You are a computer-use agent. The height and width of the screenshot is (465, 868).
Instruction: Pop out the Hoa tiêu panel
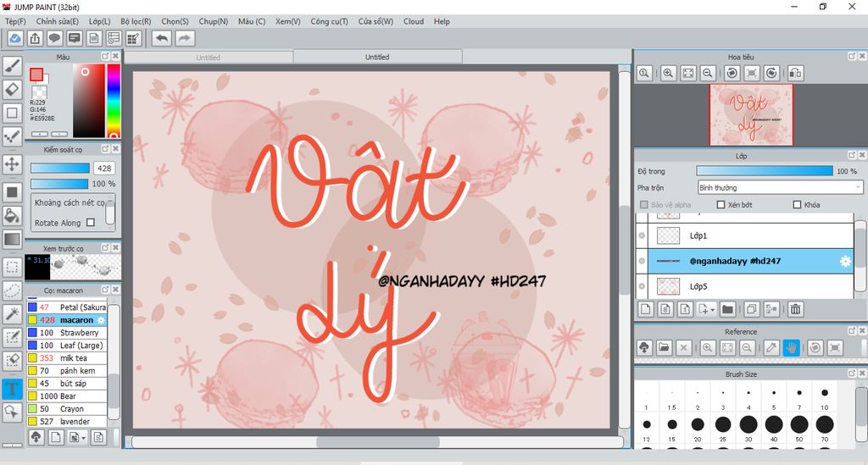click(x=852, y=57)
